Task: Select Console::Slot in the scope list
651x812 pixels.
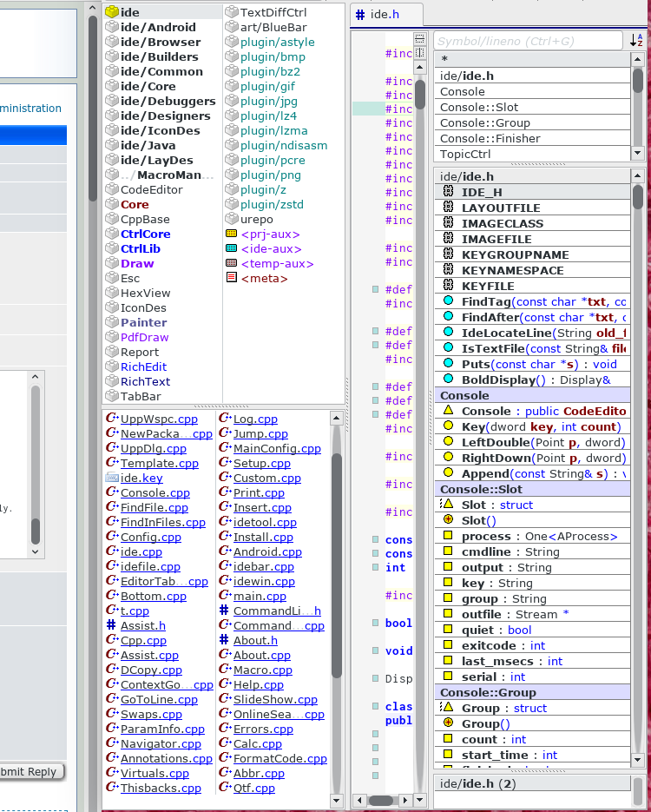Action: (x=479, y=107)
